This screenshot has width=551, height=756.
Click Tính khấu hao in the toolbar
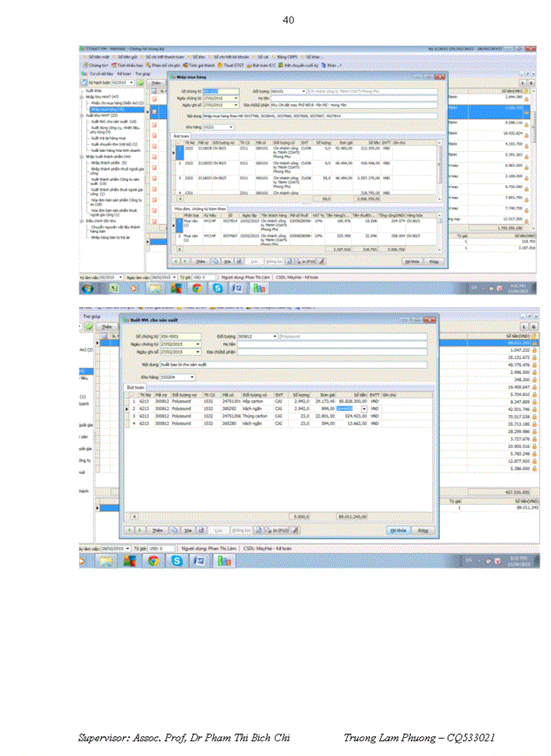pyautogui.click(x=128, y=65)
